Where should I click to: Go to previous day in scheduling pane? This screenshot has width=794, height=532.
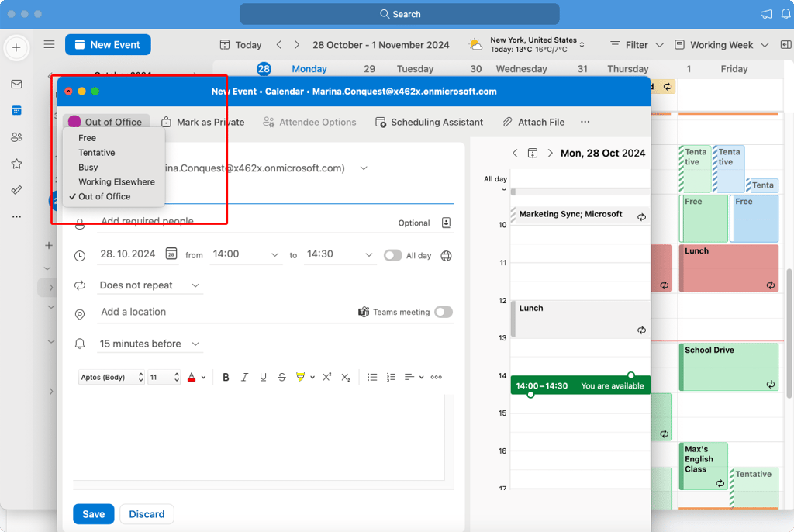pyautogui.click(x=515, y=153)
